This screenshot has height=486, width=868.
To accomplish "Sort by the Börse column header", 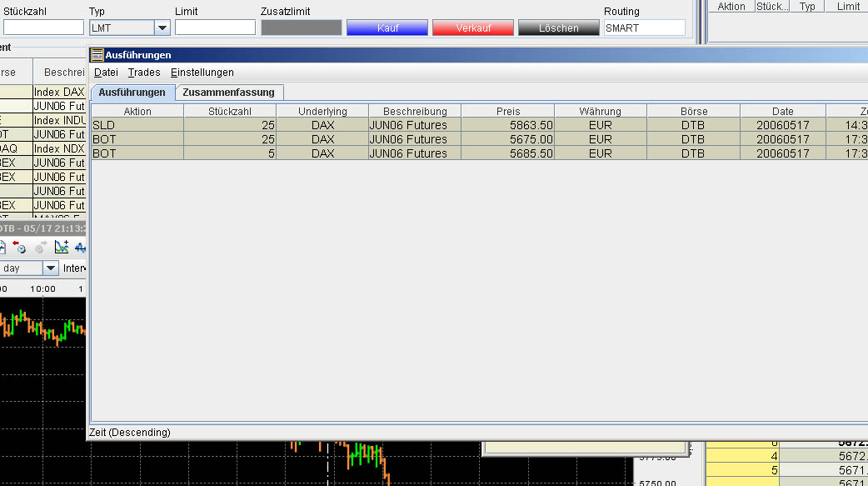I will [694, 111].
